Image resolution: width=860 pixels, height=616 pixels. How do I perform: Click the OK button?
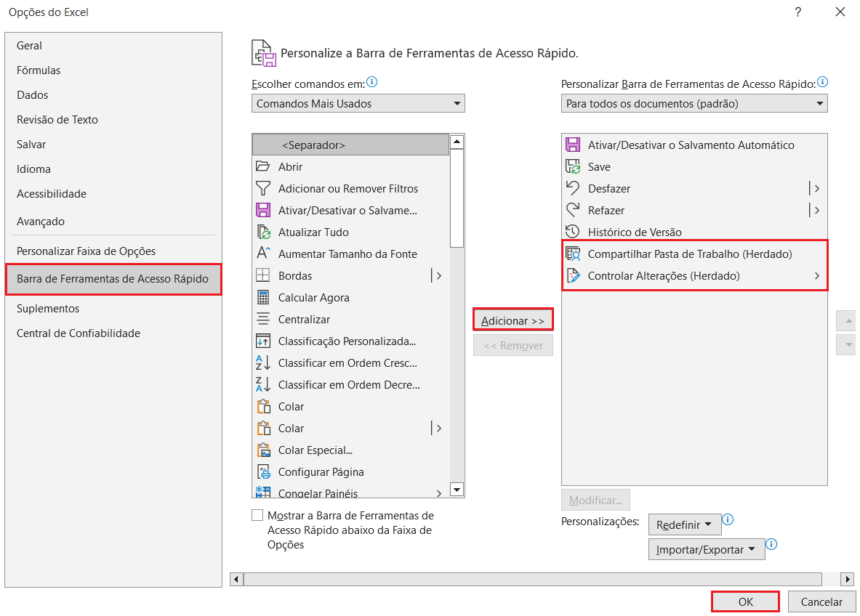[745, 601]
